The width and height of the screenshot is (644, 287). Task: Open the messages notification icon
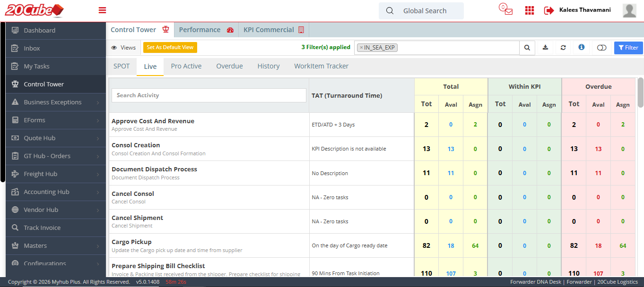pos(506,10)
